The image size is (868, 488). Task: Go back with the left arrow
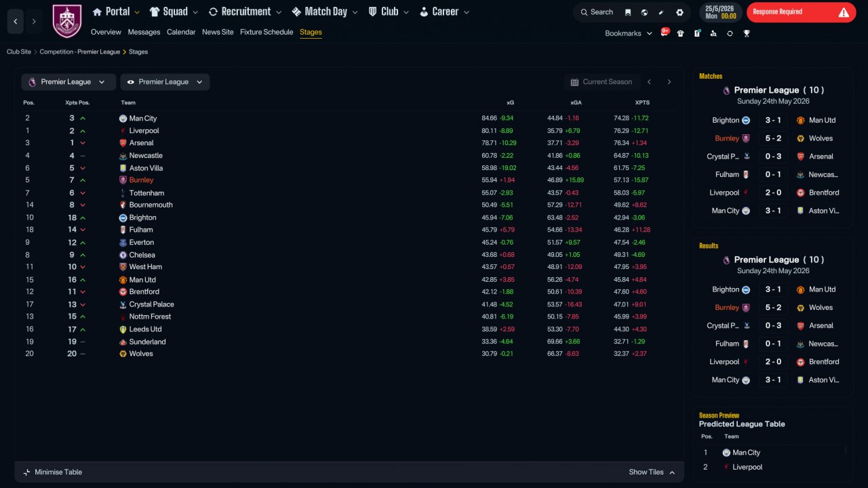click(16, 22)
